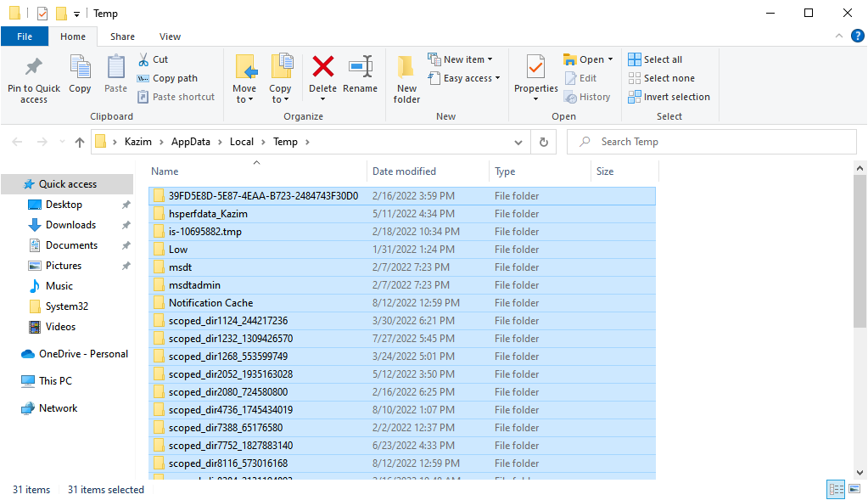Open Music in Quick access
Image resolution: width=868 pixels, height=500 pixels.
59,286
